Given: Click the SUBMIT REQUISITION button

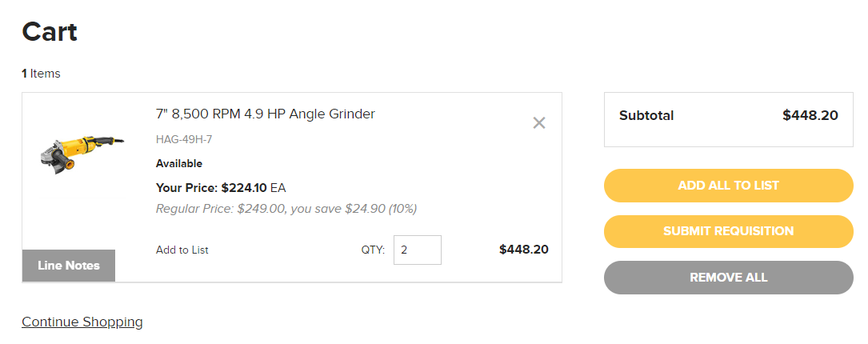Looking at the screenshot, I should coord(729,231).
